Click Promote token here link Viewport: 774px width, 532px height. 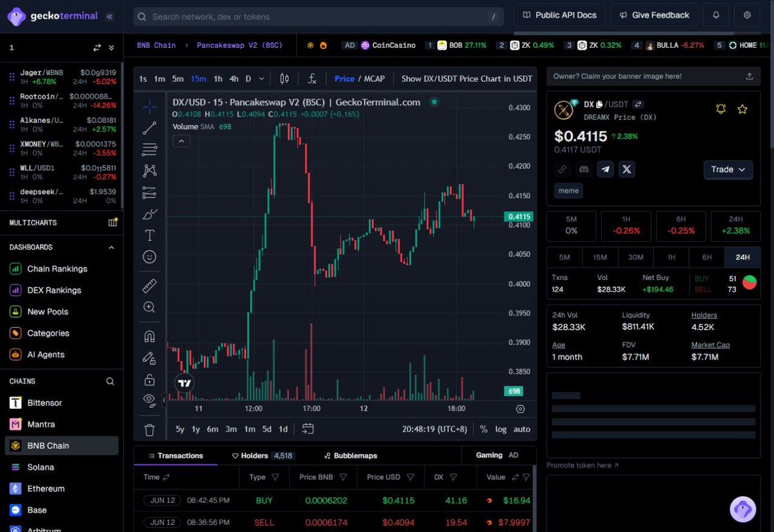tap(582, 465)
